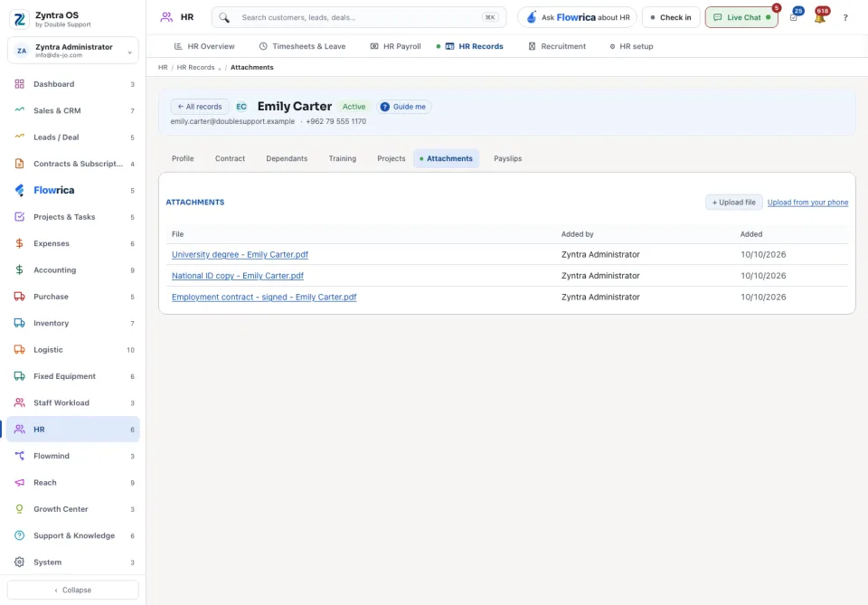Screen dimensions: 868x605
Task: Launch Flowrica from the sidebar
Action: pos(73,191)
